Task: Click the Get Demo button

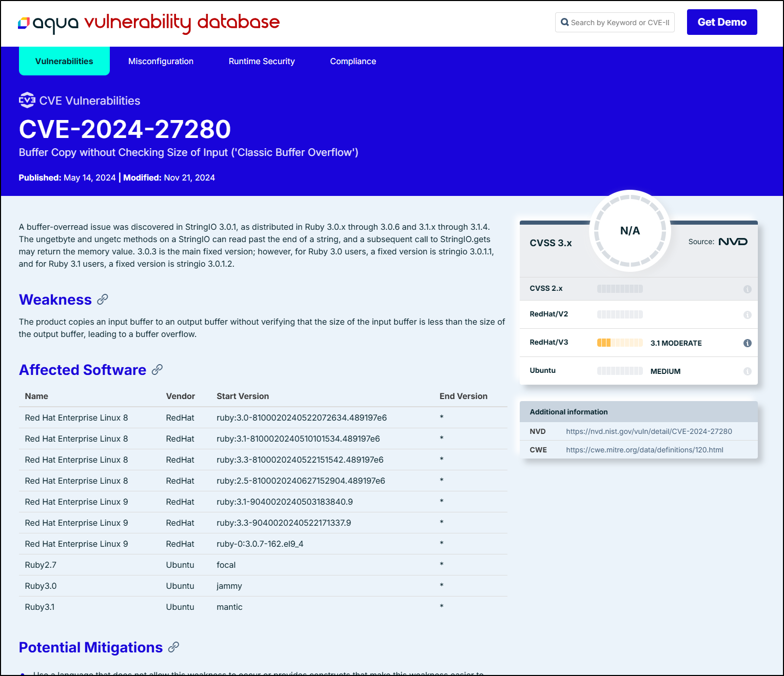Action: point(722,22)
